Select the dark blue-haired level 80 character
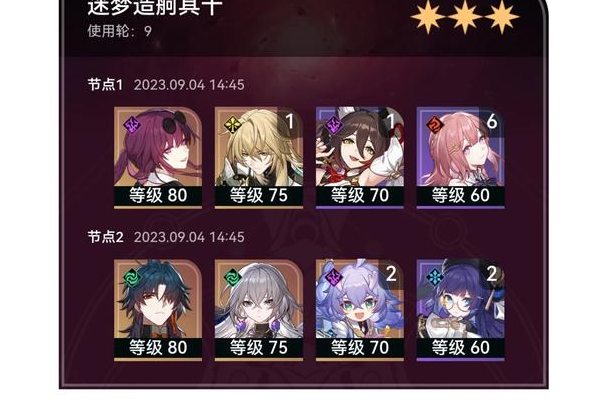 (158, 310)
